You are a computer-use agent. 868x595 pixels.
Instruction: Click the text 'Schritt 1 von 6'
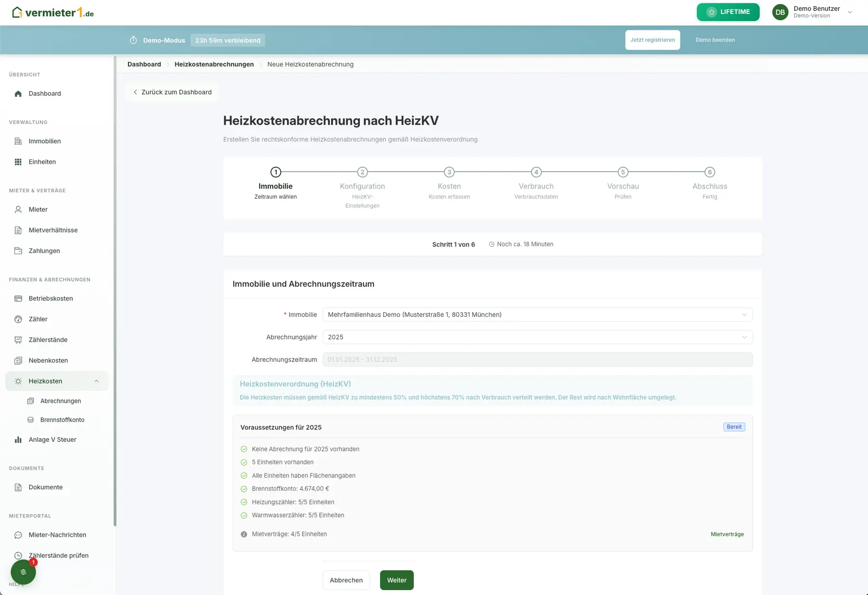point(453,245)
